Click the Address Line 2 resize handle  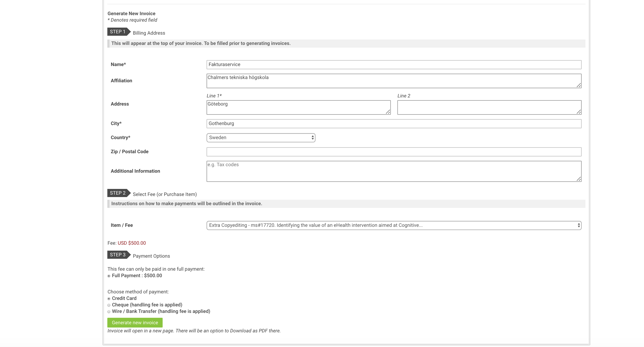click(x=579, y=112)
